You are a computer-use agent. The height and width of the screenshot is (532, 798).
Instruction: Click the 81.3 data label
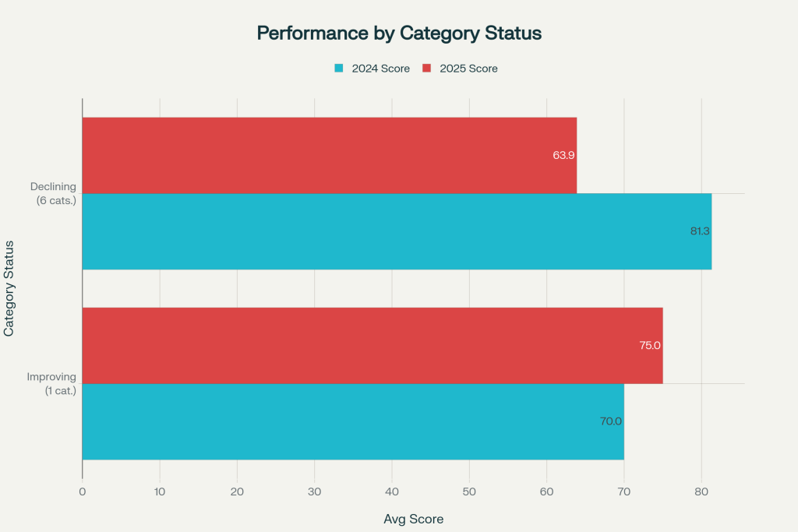coord(701,231)
